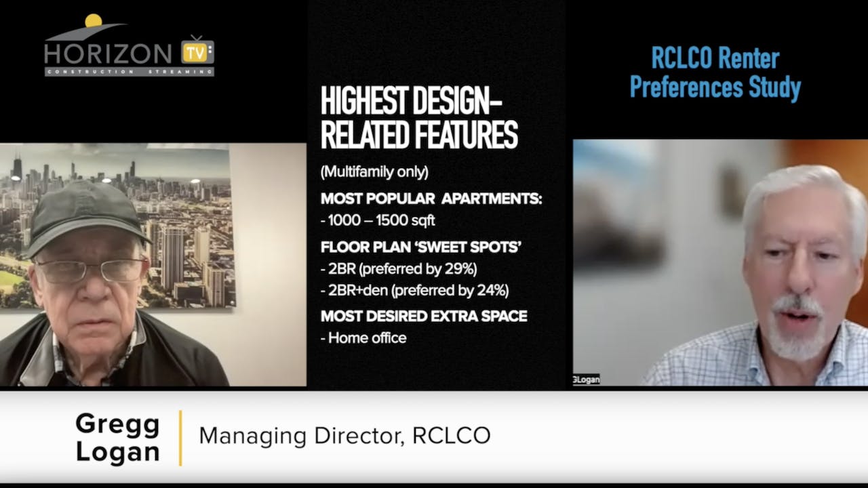This screenshot has width=868, height=488.
Task: Click the "1000 – 1500 sqft" bullet
Action: pyautogui.click(x=378, y=221)
